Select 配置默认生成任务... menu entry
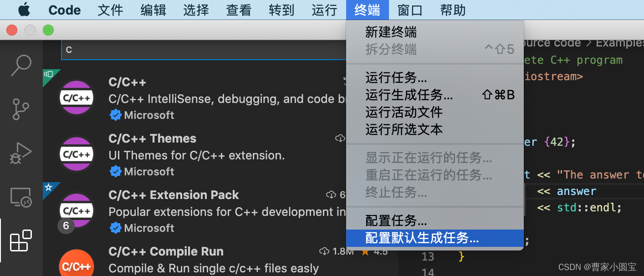The image size is (644, 276). coord(435,238)
